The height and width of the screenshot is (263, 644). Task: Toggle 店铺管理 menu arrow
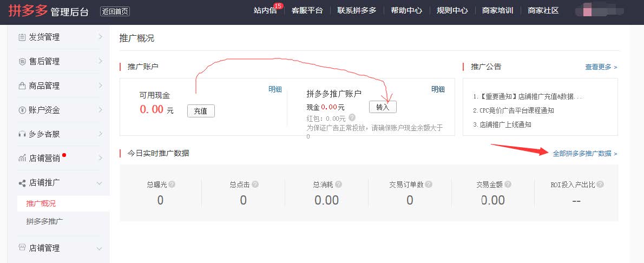pyautogui.click(x=100, y=248)
